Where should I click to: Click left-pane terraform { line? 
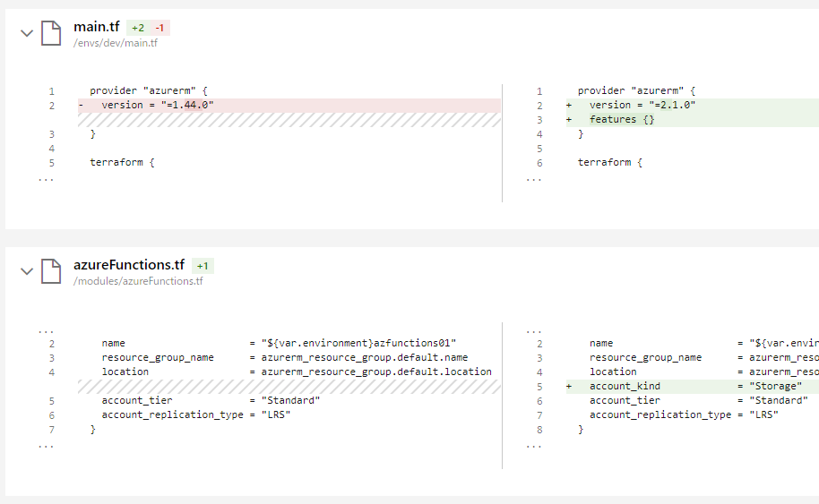tap(122, 162)
